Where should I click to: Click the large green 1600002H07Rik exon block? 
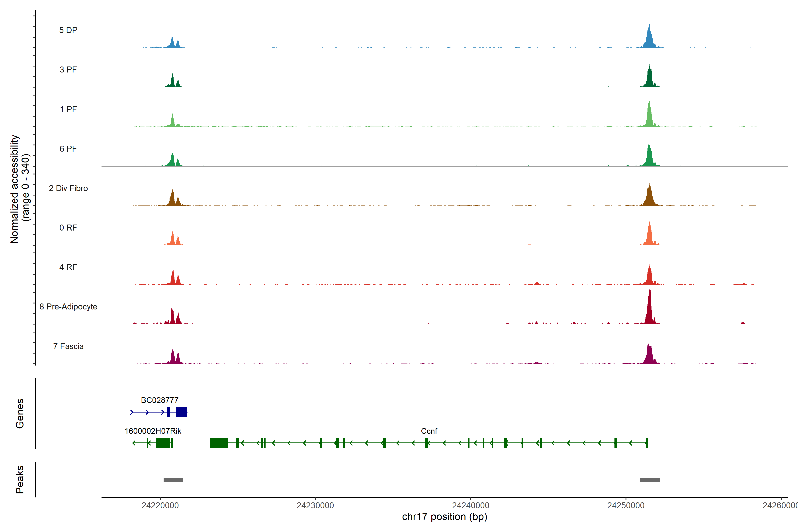pyautogui.click(x=163, y=443)
